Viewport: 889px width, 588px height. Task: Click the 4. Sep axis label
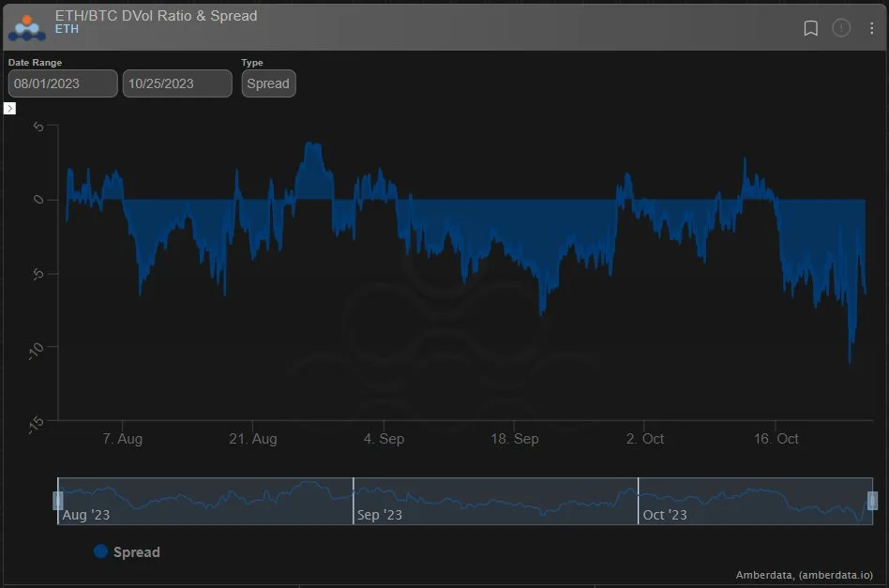[x=384, y=439]
